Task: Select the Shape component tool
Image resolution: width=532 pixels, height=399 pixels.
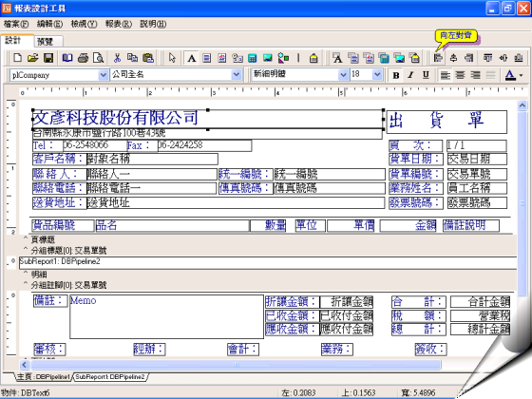Action: coord(283,58)
